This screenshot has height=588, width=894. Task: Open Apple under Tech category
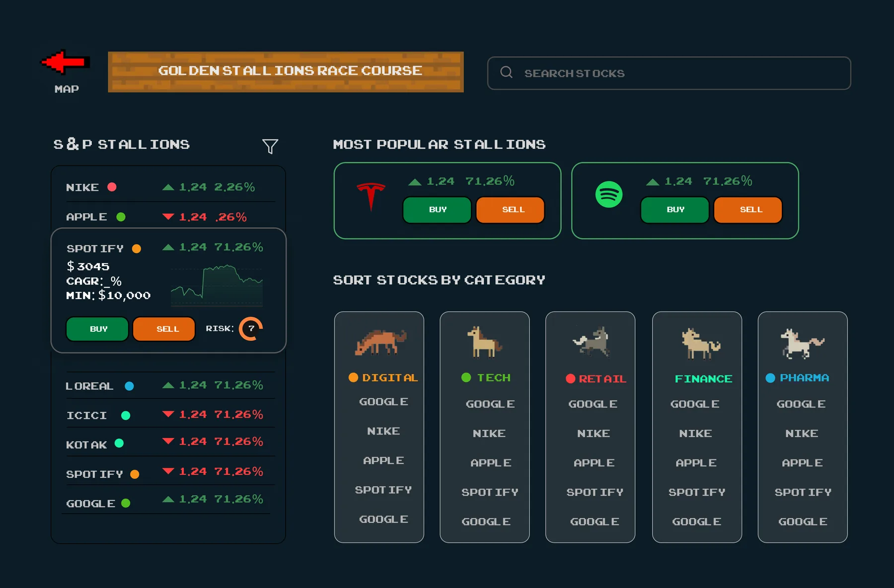tap(491, 463)
